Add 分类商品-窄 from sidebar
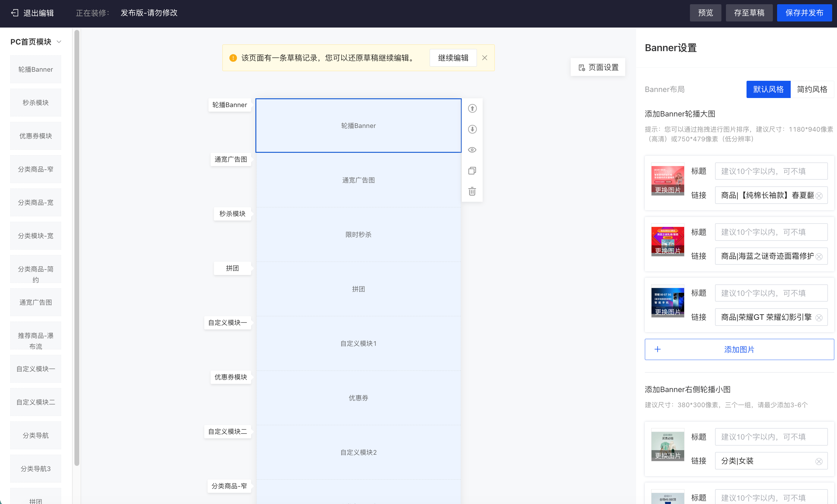The image size is (837, 504). click(36, 169)
